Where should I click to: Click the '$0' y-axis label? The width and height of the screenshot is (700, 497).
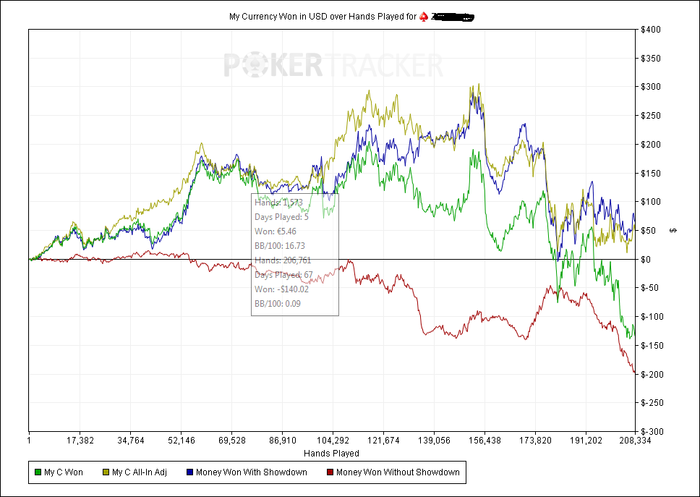(646, 259)
